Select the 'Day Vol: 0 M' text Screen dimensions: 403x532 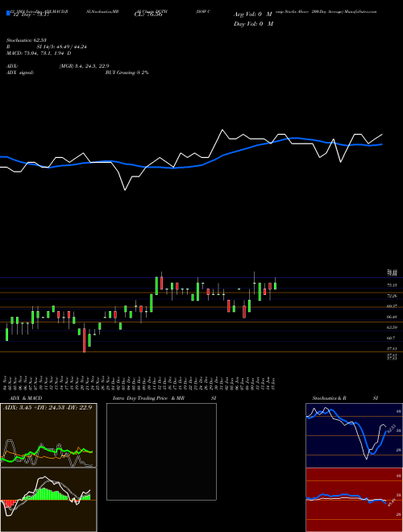click(253, 24)
